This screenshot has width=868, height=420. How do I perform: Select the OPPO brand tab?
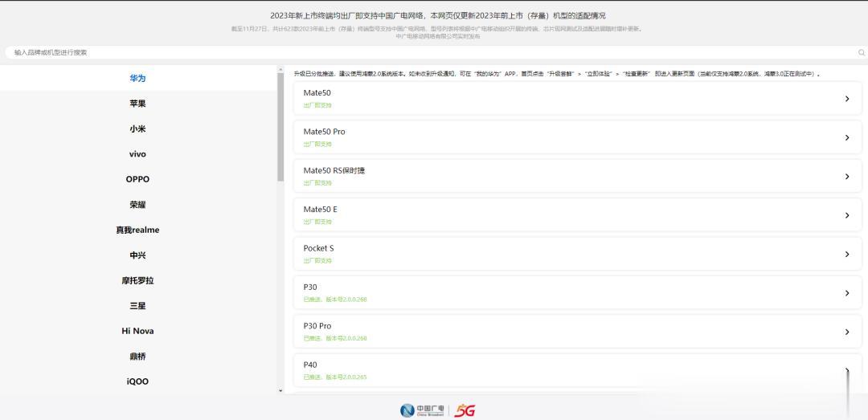(138, 179)
